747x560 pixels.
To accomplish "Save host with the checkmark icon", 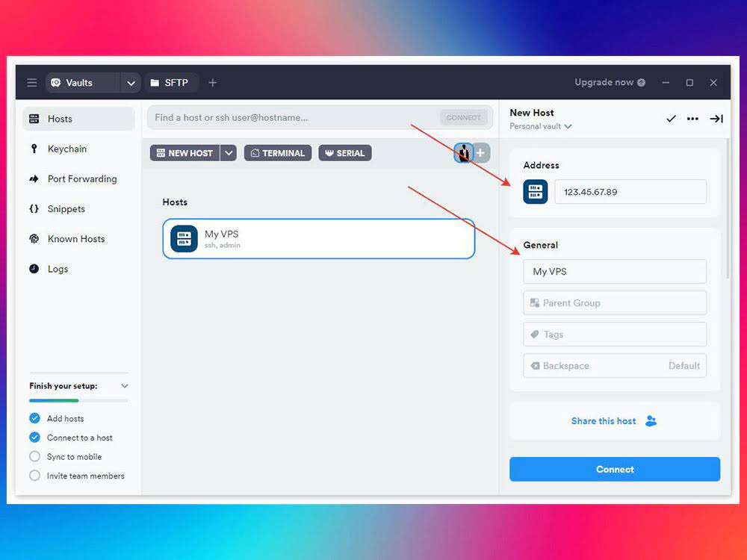I will 671,119.
